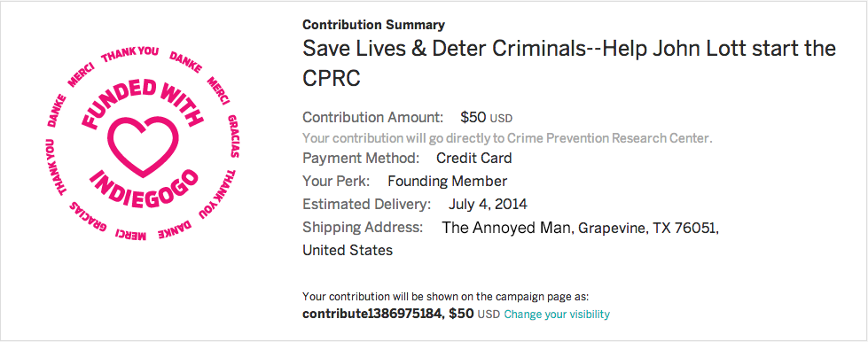Click the Founding Member perk text
Screen dimensions: 868x342
pos(447,181)
